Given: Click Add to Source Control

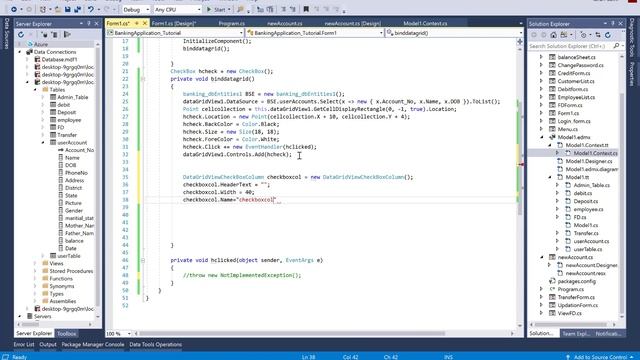Looking at the screenshot, I should point(600,357).
